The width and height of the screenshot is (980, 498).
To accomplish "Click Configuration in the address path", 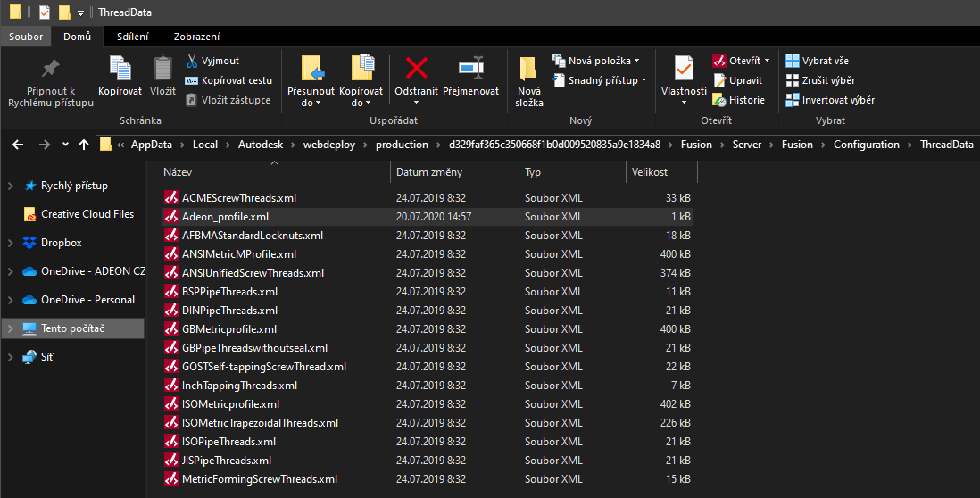I will pyautogui.click(x=867, y=145).
